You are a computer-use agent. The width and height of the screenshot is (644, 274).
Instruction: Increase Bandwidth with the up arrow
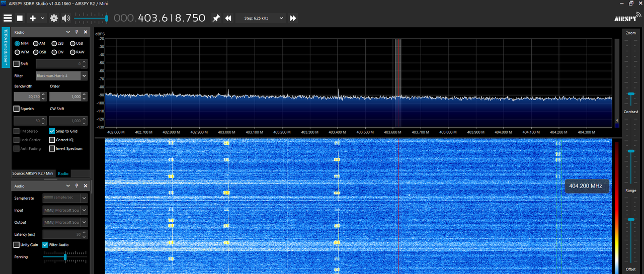click(x=44, y=95)
